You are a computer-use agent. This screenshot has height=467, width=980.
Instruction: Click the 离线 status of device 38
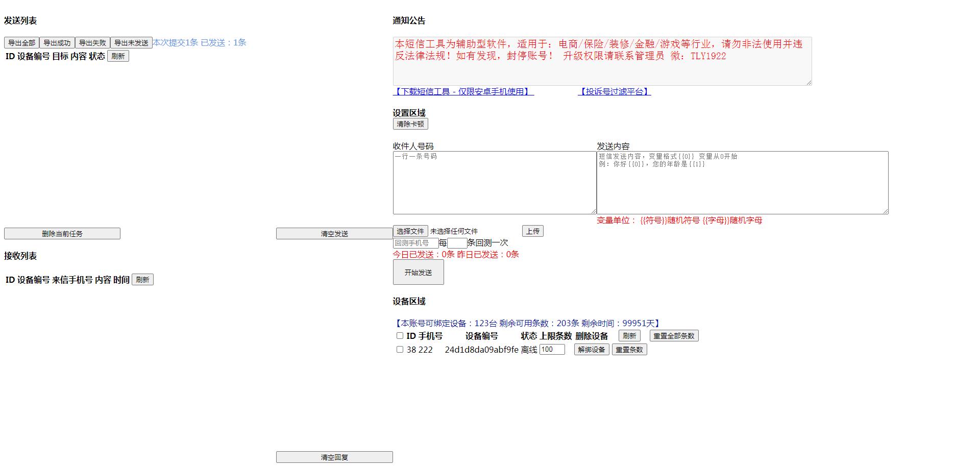click(x=529, y=350)
